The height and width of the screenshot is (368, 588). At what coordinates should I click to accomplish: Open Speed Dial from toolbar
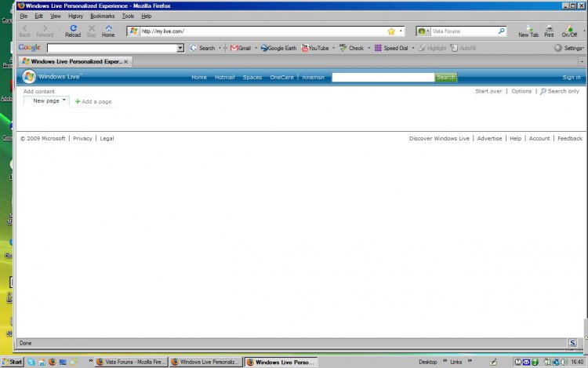click(391, 48)
